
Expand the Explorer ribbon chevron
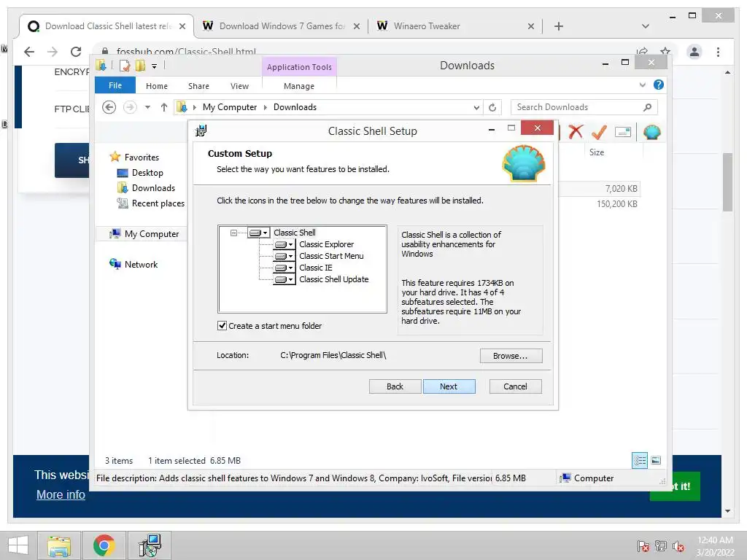tap(642, 85)
